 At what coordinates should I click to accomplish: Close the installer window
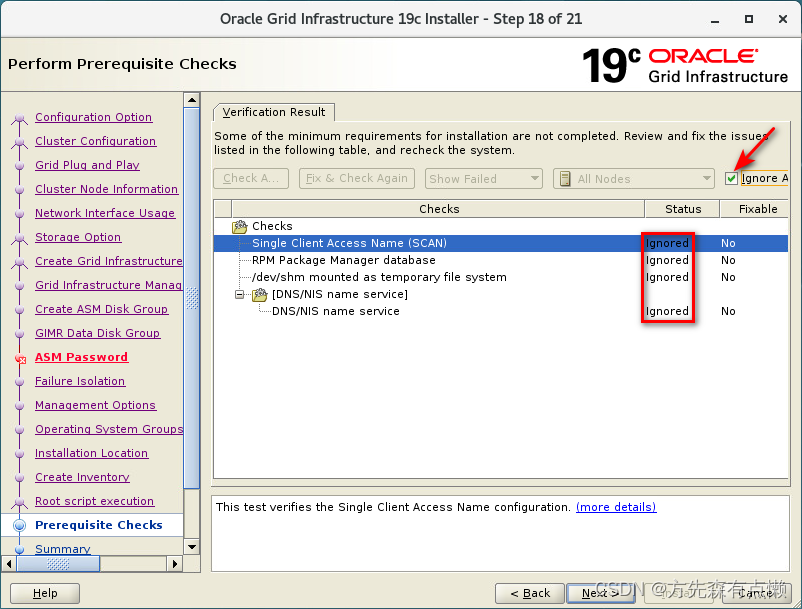coord(783,19)
